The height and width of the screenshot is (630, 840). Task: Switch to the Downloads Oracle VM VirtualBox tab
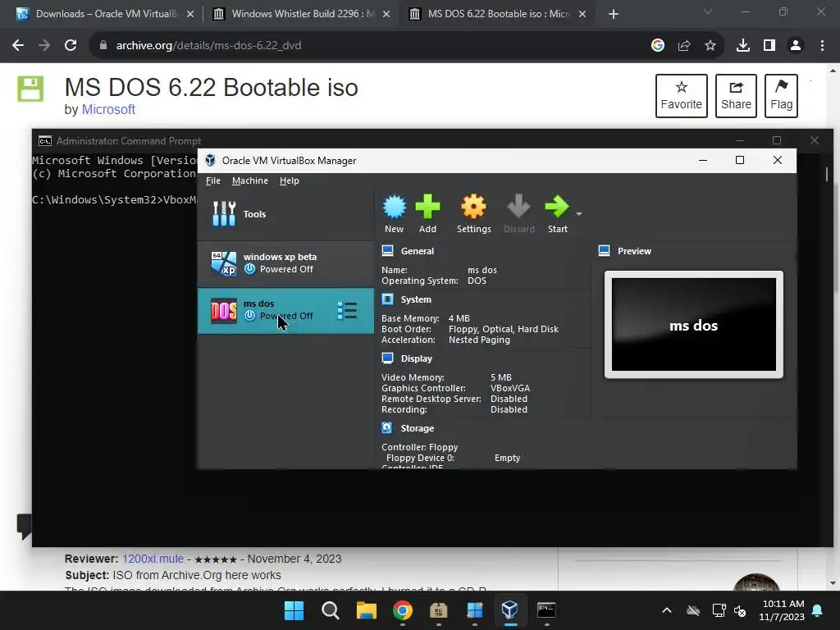(x=105, y=14)
